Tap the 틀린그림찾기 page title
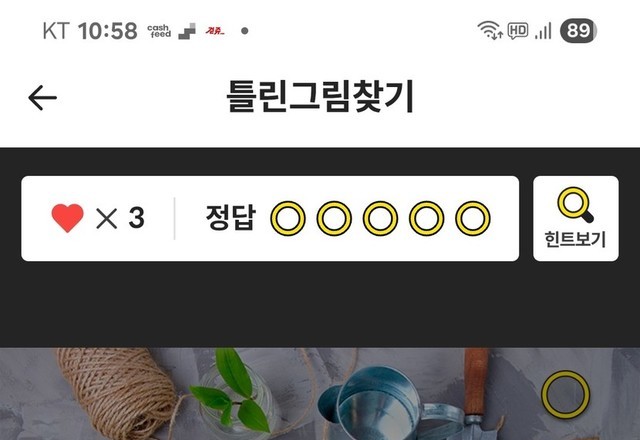This screenshot has height=440, width=640. 320,97
